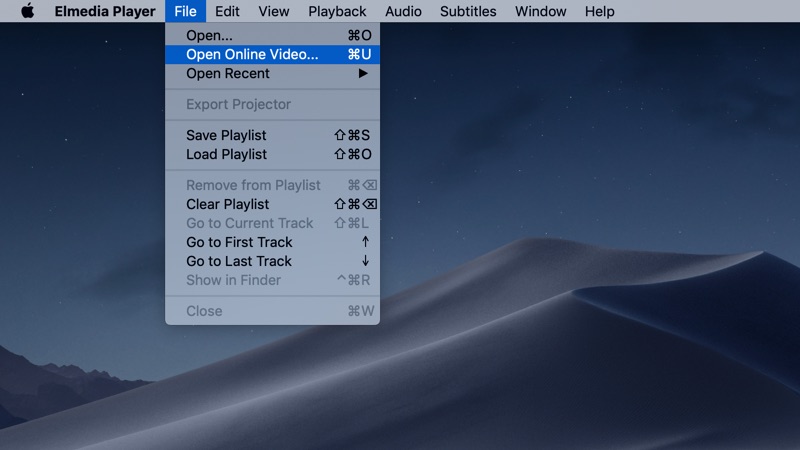Close the open File menu
The height and width of the screenshot is (450, 800).
click(185, 11)
